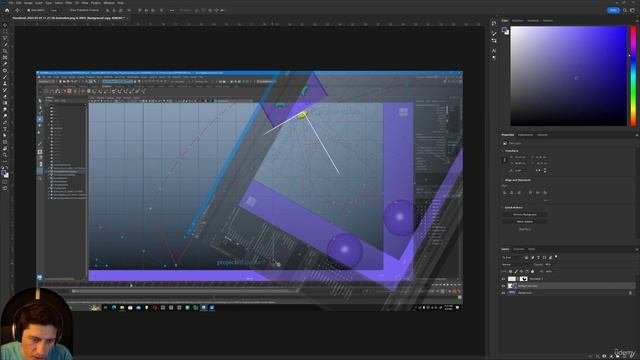
Task: Click the align top edges icon in Properties
Action: [x=530, y=192]
